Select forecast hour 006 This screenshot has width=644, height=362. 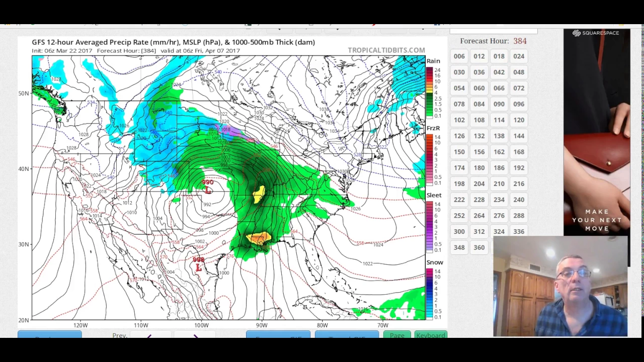tap(459, 56)
